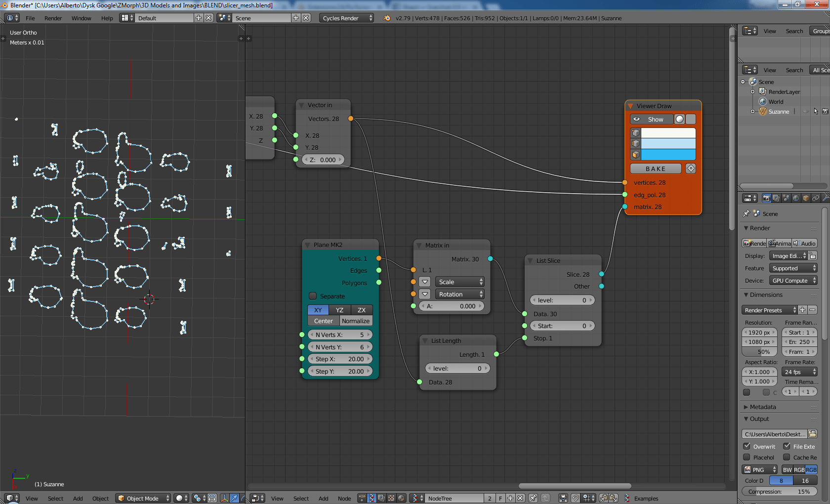
Task: Click the BAKE button in Viewer Draw
Action: click(656, 168)
